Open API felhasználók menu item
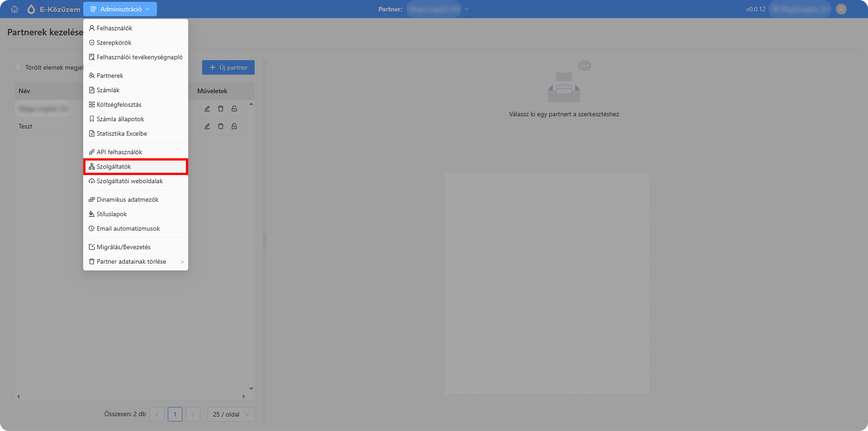This screenshot has width=868, height=431. 136,152
